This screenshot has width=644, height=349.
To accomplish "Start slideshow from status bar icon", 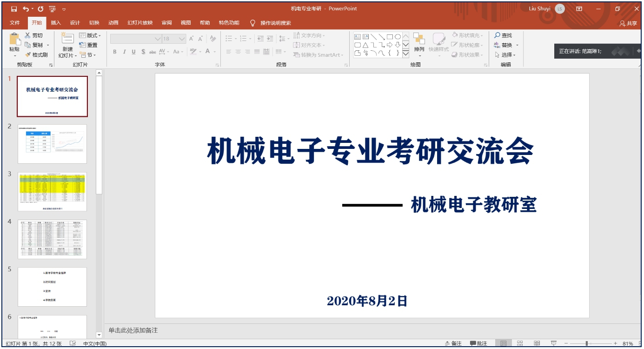I will coord(553,343).
